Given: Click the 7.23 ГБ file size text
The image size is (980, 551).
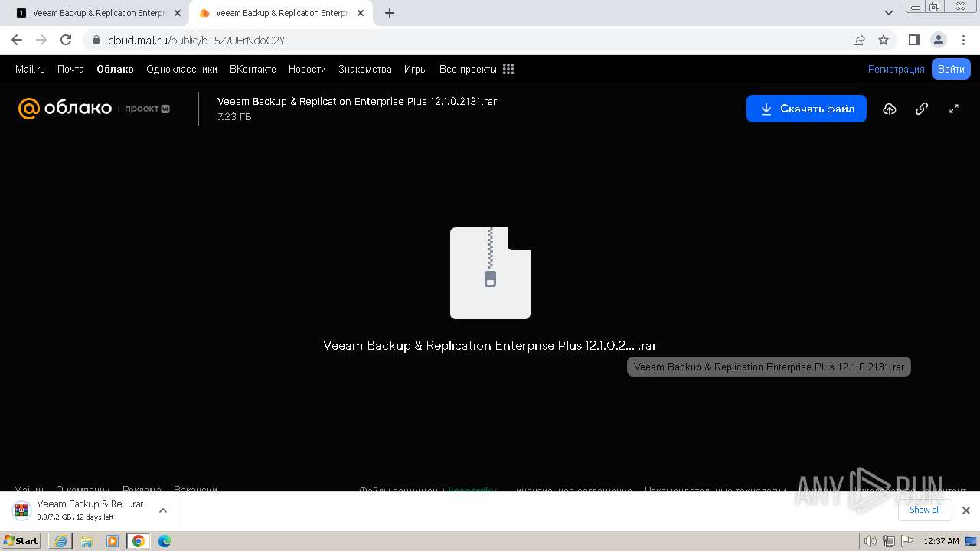Looking at the screenshot, I should [x=234, y=117].
